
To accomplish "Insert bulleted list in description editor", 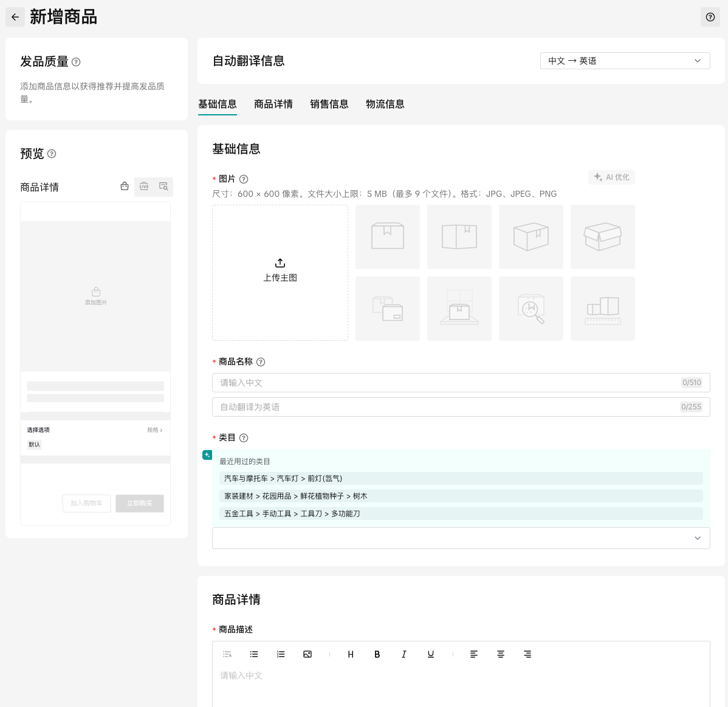I will point(254,654).
